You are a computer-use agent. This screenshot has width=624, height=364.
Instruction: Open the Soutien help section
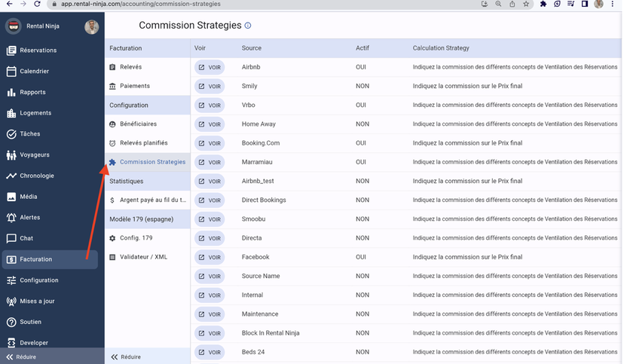(x=50, y=322)
